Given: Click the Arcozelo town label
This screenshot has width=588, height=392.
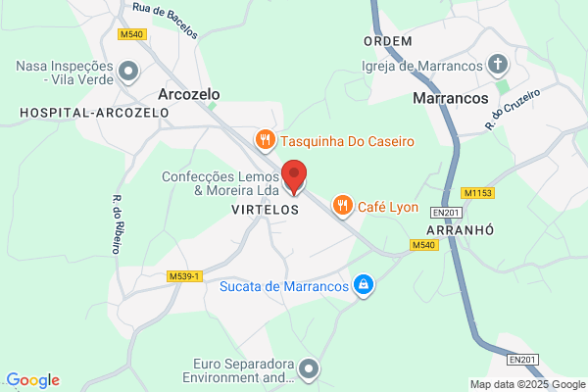Looking at the screenshot, I should point(188,94).
